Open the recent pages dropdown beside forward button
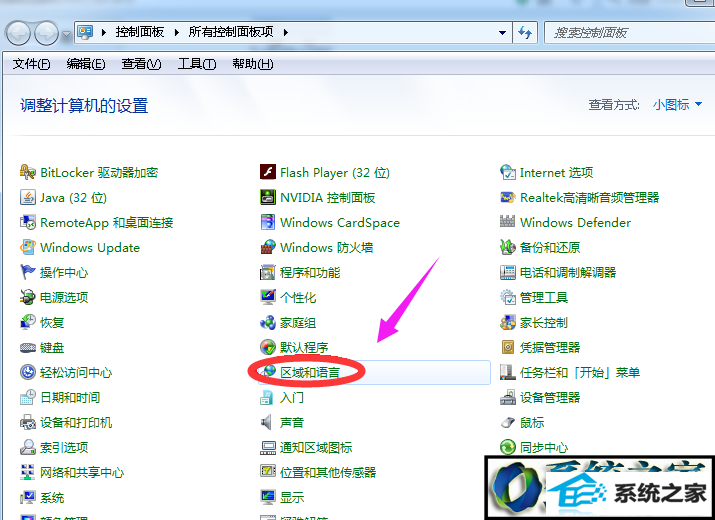This screenshot has width=715, height=520. 67,33
